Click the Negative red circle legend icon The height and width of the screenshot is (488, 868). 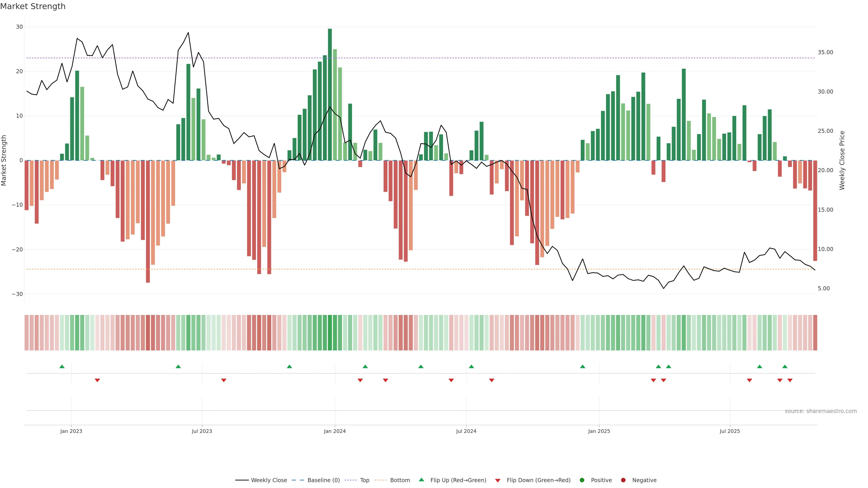click(623, 480)
